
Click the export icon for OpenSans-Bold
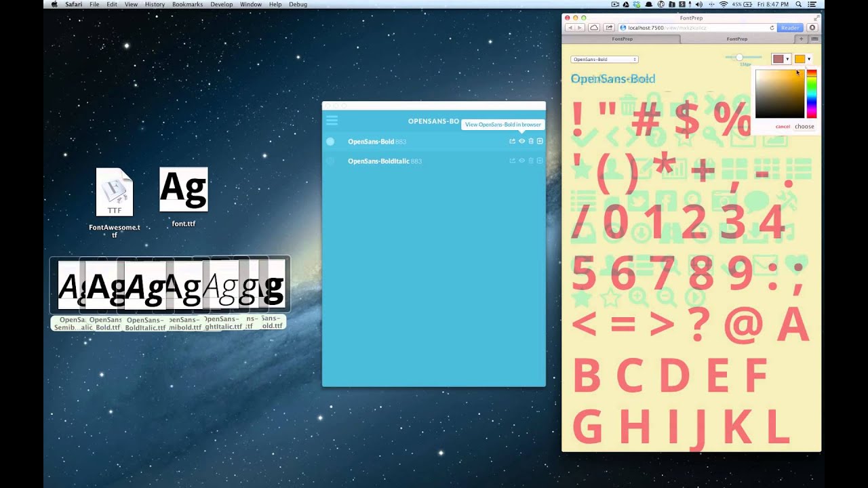(x=513, y=141)
